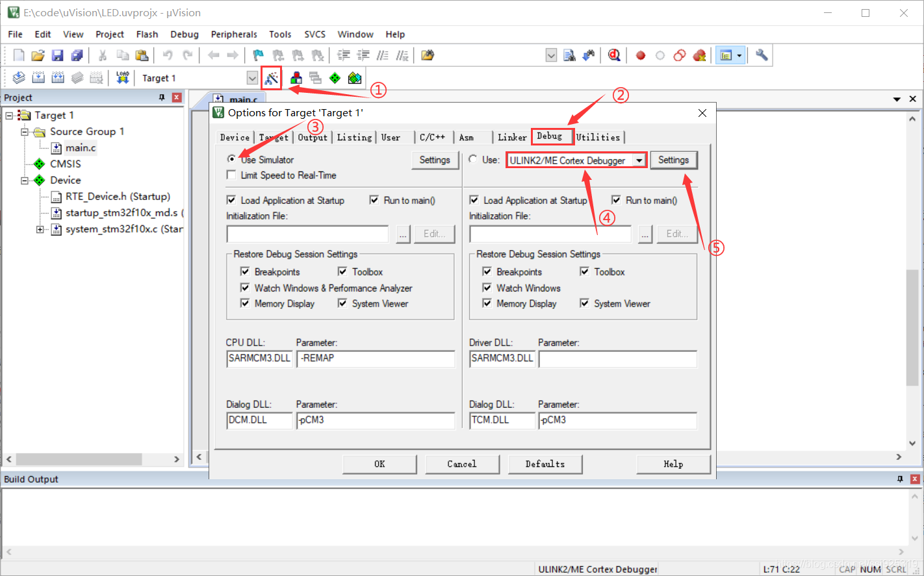
Task: Click the Disable all breakpoints icon
Action: point(680,55)
